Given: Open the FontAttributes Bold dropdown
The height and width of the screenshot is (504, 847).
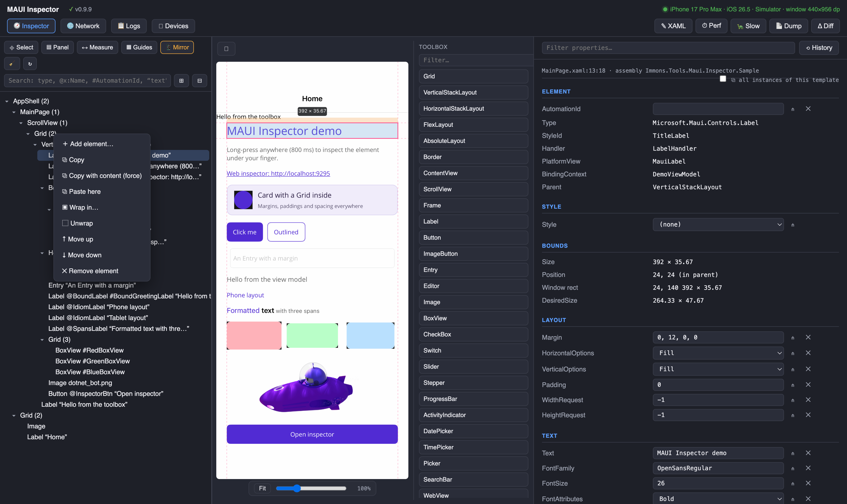Looking at the screenshot, I should tap(718, 498).
